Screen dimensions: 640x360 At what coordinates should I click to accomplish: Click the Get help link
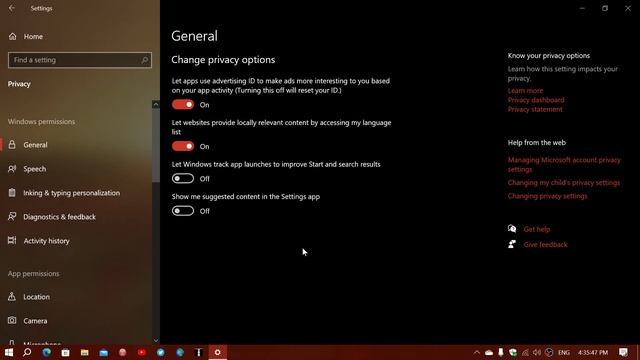(x=537, y=229)
